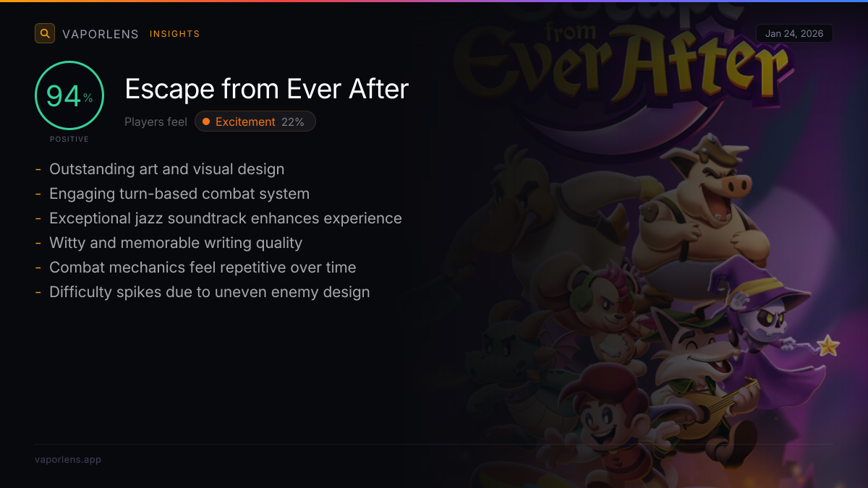Select Combat mechanics feel repetitive point

pos(203,267)
